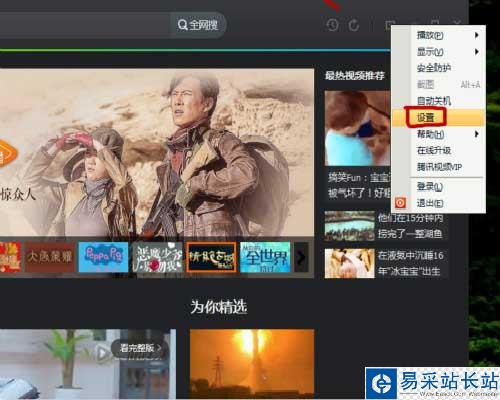Screen dimensions: 500x400
Task: Select the 恶魔少爷别吻我 thumbnail
Action: pos(157,257)
